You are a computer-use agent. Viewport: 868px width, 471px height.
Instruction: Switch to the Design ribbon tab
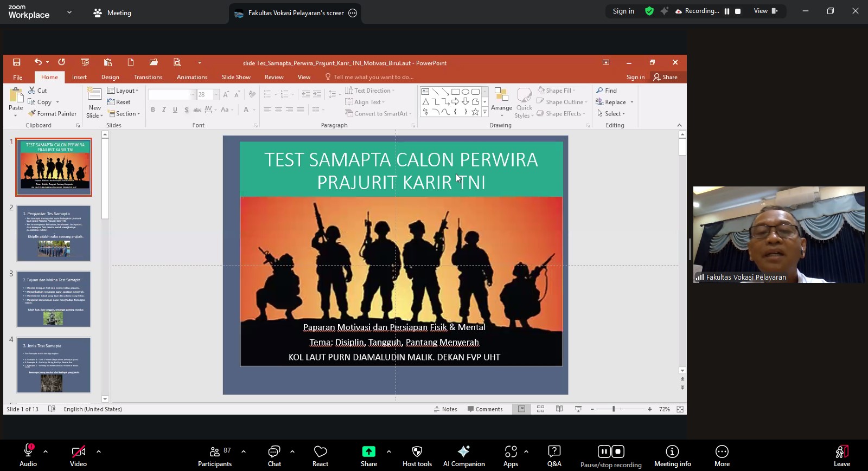pyautogui.click(x=110, y=77)
